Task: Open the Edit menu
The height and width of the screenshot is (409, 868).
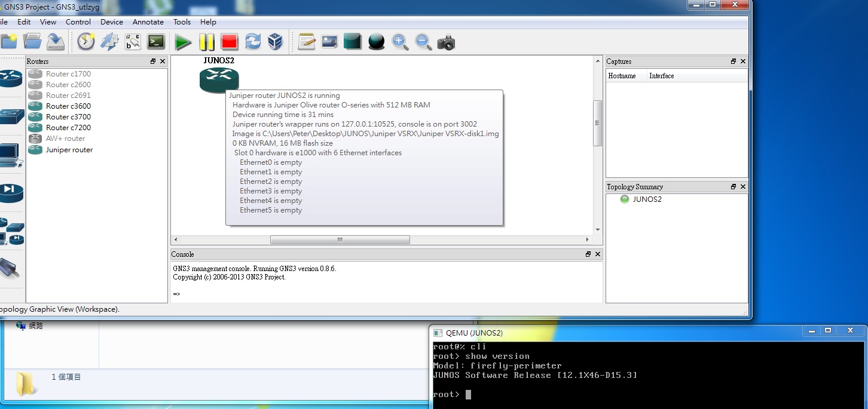Action: pyautogui.click(x=24, y=21)
